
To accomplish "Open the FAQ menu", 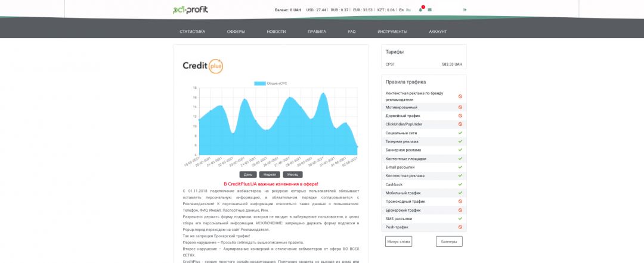I will [352, 32].
